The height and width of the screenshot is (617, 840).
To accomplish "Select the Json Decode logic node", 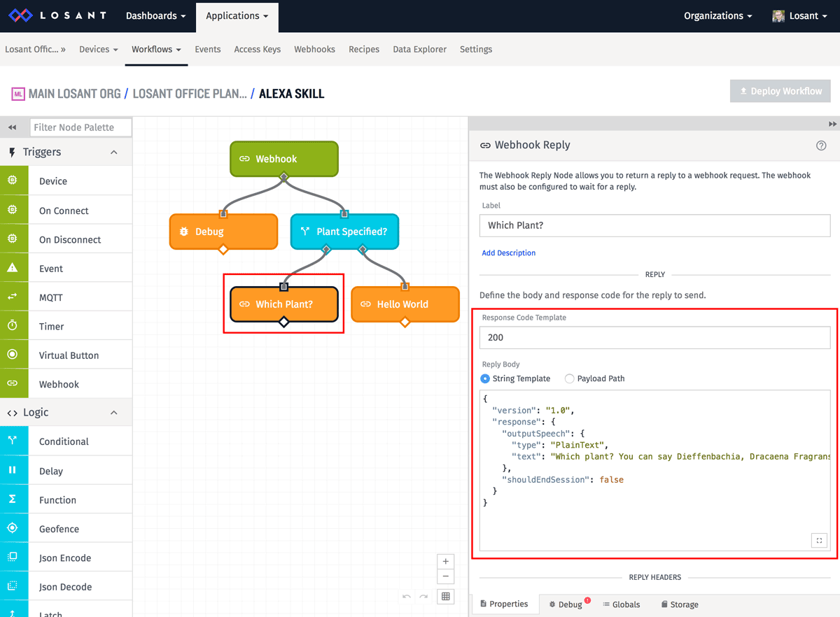I will 66,586.
